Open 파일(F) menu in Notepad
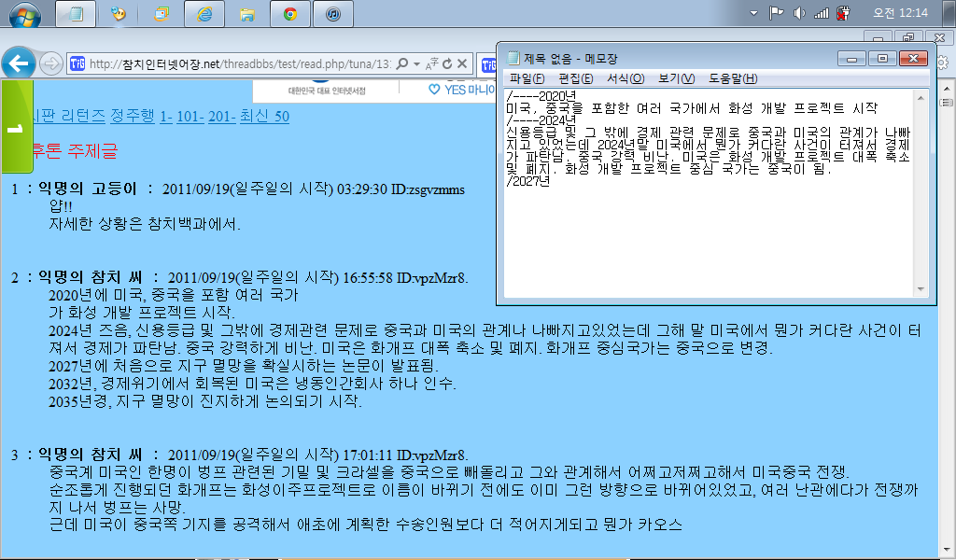 pyautogui.click(x=527, y=78)
